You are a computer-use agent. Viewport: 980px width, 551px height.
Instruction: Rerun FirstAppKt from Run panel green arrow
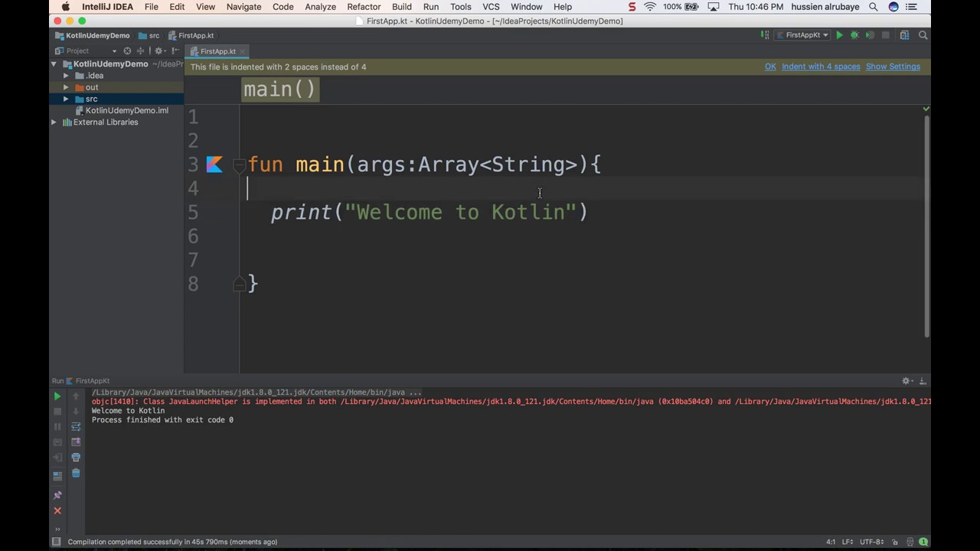pyautogui.click(x=57, y=396)
